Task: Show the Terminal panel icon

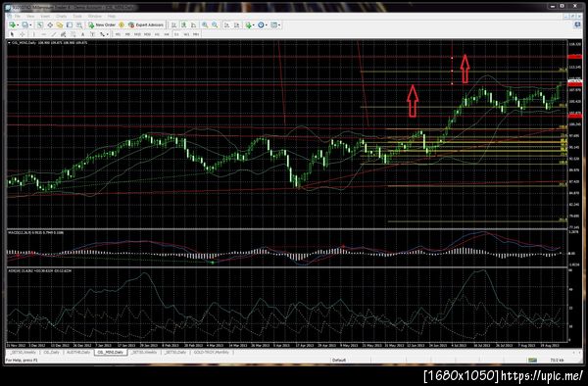Action: click(70, 24)
